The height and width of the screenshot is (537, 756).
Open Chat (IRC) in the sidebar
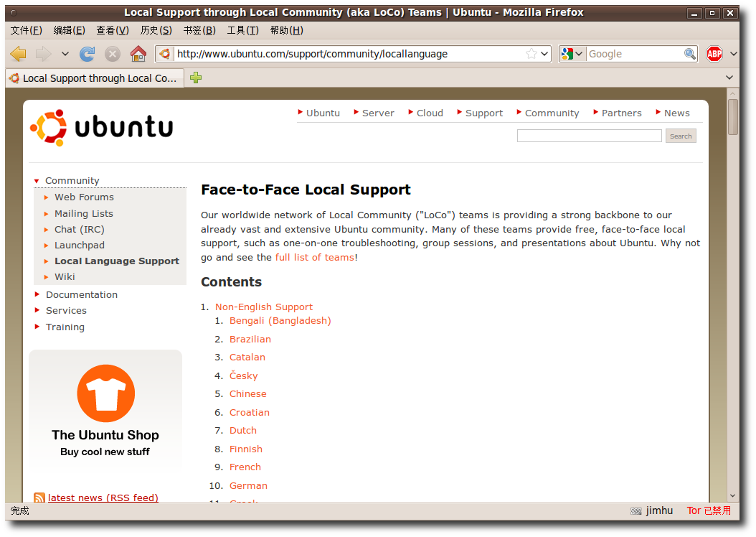point(79,229)
